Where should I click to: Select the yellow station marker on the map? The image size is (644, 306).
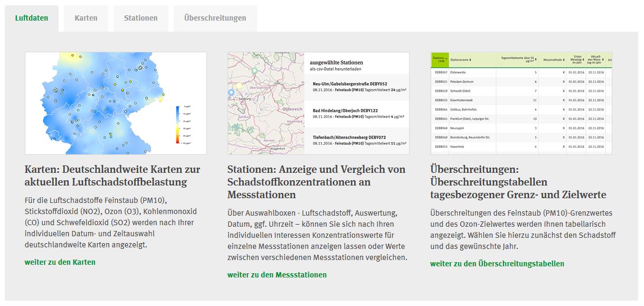239,86
